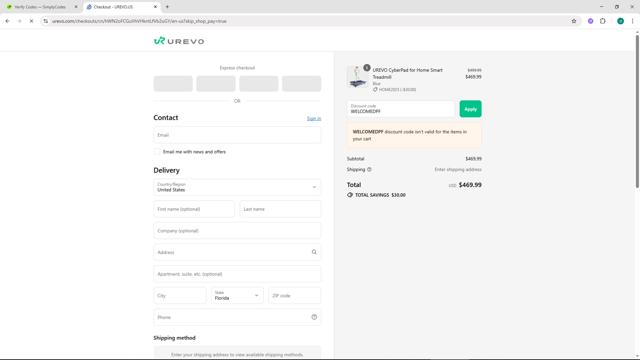Click the Sign in link
Image resolution: width=640 pixels, height=360 pixels.
[314, 118]
